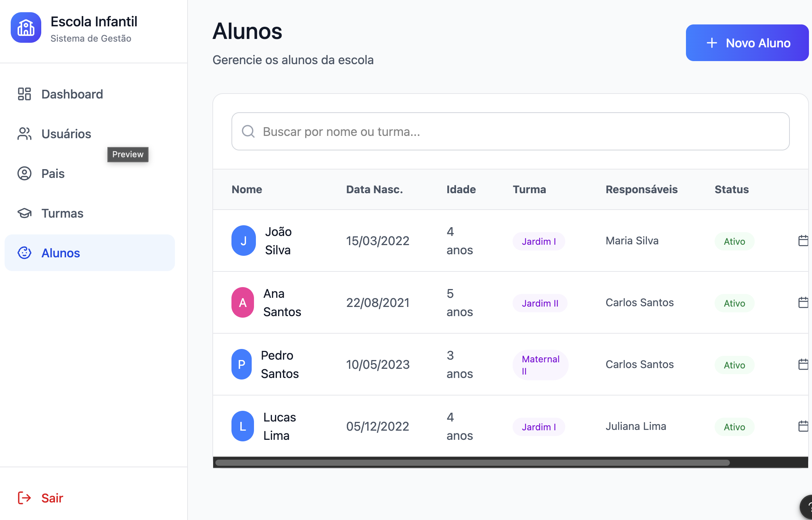Click the Ativo status for João Silva
812x520 pixels.
click(734, 241)
